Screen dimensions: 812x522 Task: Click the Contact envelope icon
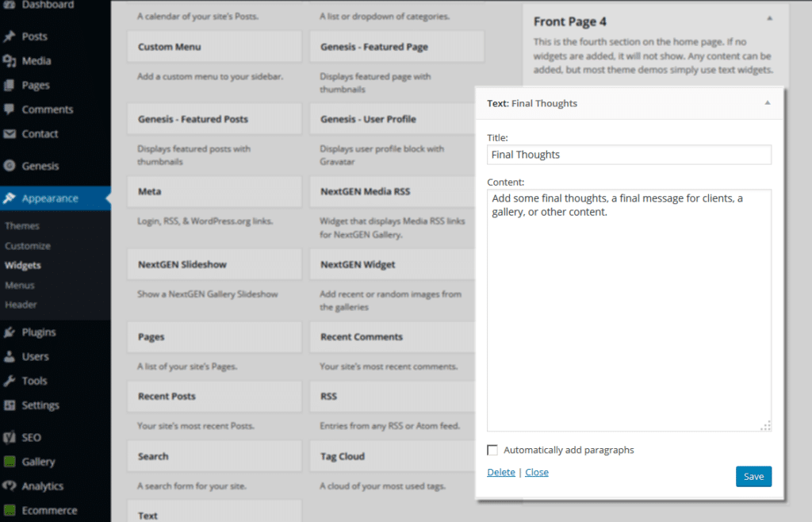10,134
